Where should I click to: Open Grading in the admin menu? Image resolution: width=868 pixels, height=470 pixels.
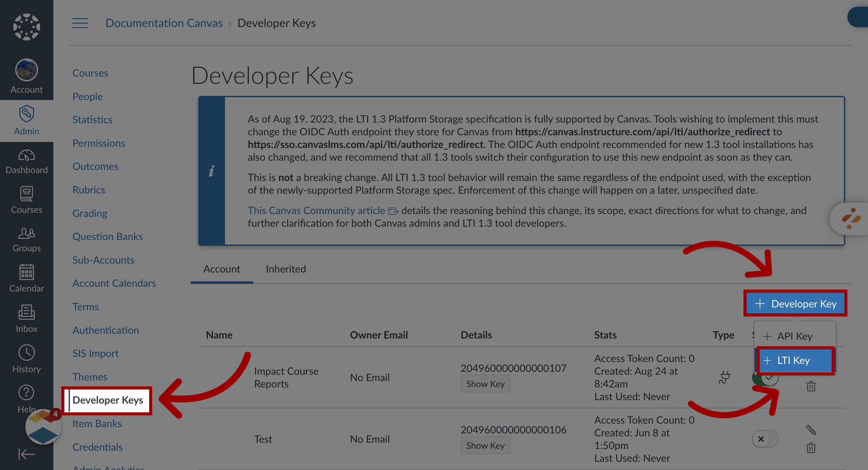click(x=90, y=213)
